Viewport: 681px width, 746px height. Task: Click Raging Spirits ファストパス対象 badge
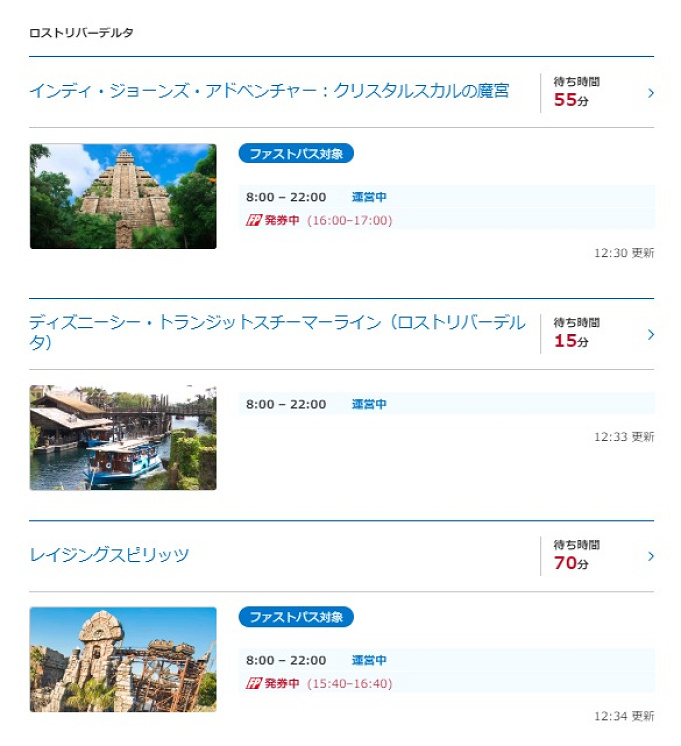pos(296,617)
